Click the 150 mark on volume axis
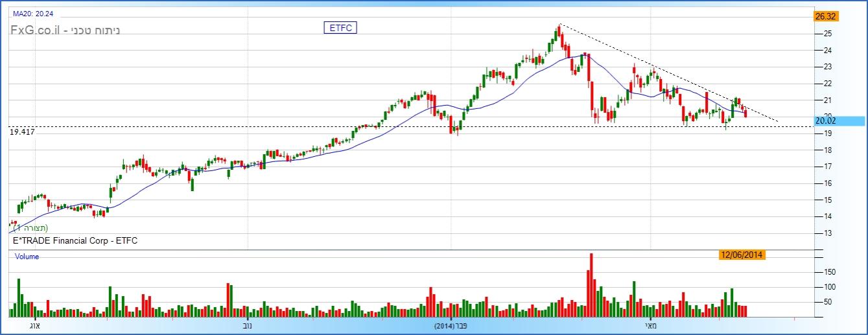This screenshot has width=868, height=335. point(830,272)
